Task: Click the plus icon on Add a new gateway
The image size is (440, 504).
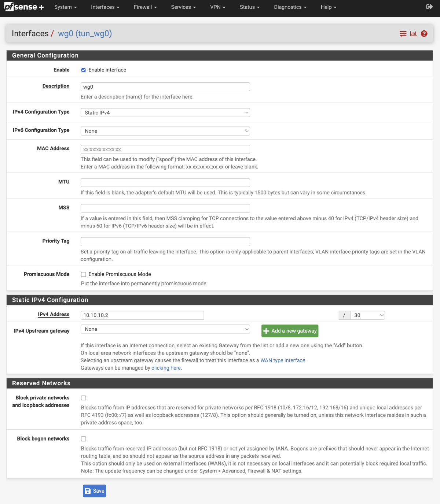Action: click(267, 331)
